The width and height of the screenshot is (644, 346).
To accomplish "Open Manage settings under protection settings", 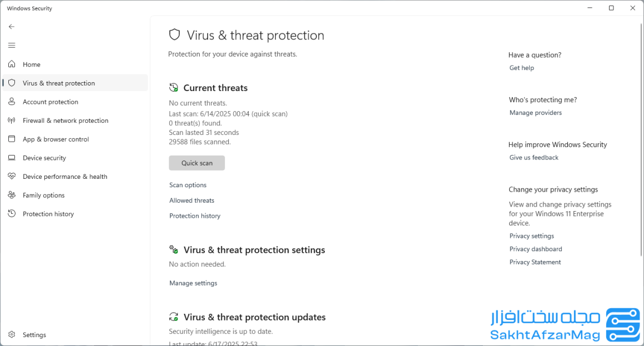I will pos(193,283).
